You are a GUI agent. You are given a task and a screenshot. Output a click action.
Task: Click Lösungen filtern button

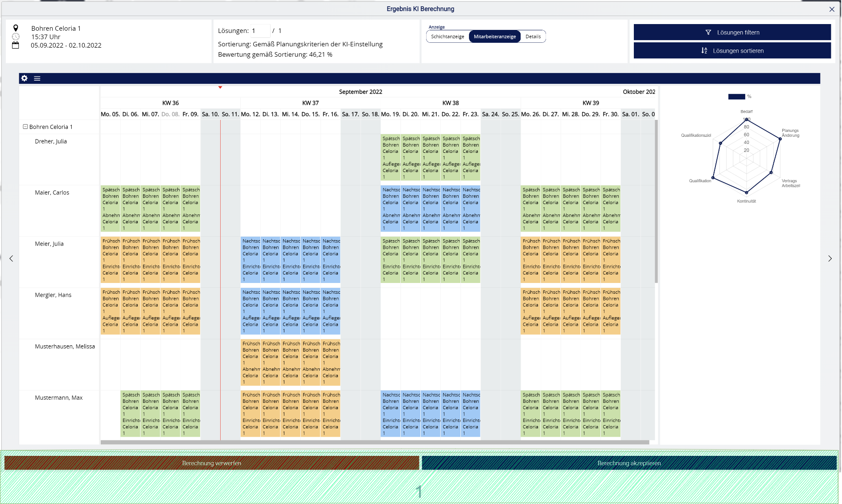tap(732, 33)
